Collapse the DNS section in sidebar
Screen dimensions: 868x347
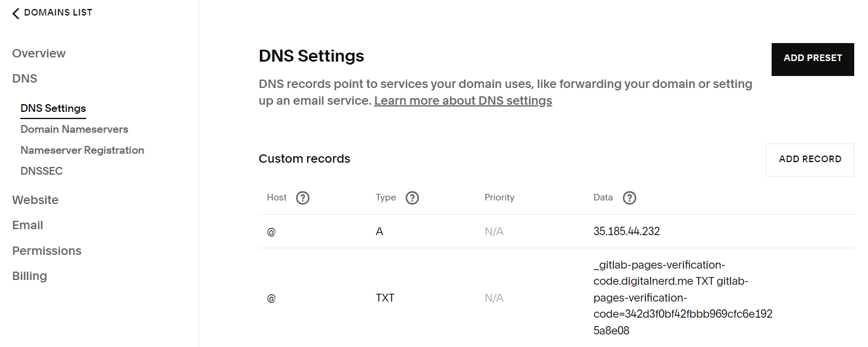click(25, 78)
